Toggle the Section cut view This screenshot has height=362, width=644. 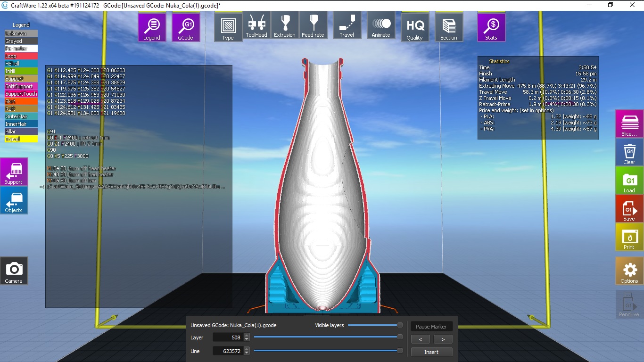pos(449,27)
